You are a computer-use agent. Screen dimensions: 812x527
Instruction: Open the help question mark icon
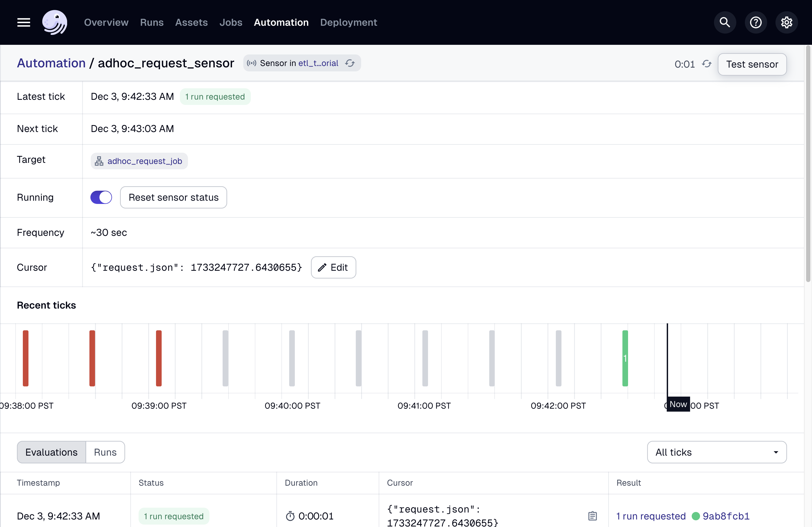click(755, 23)
